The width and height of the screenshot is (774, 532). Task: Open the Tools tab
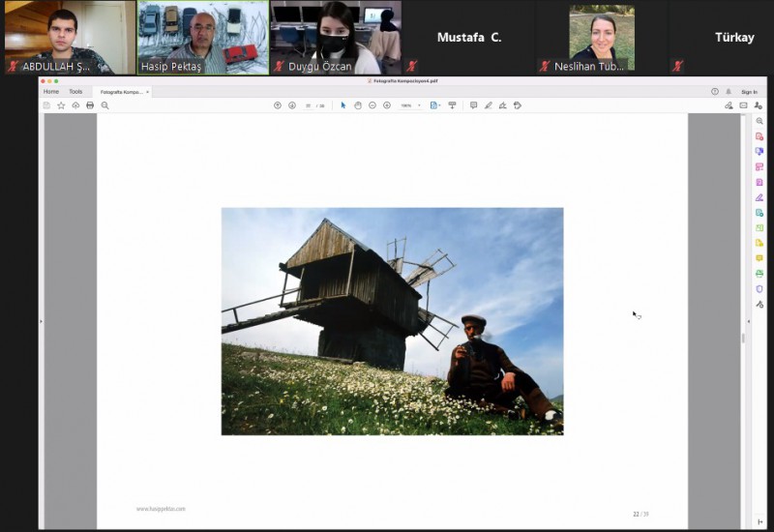point(75,92)
